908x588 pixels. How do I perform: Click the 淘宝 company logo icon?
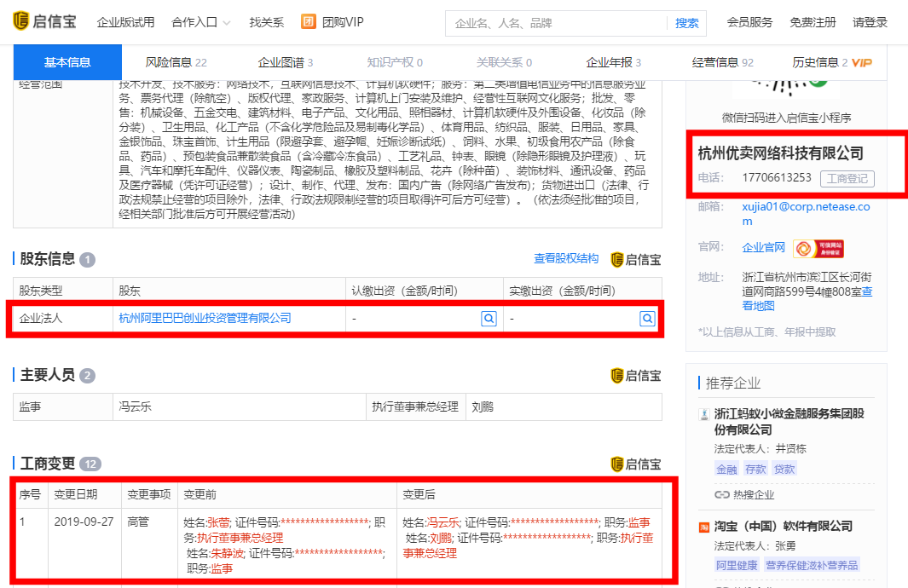(x=704, y=527)
